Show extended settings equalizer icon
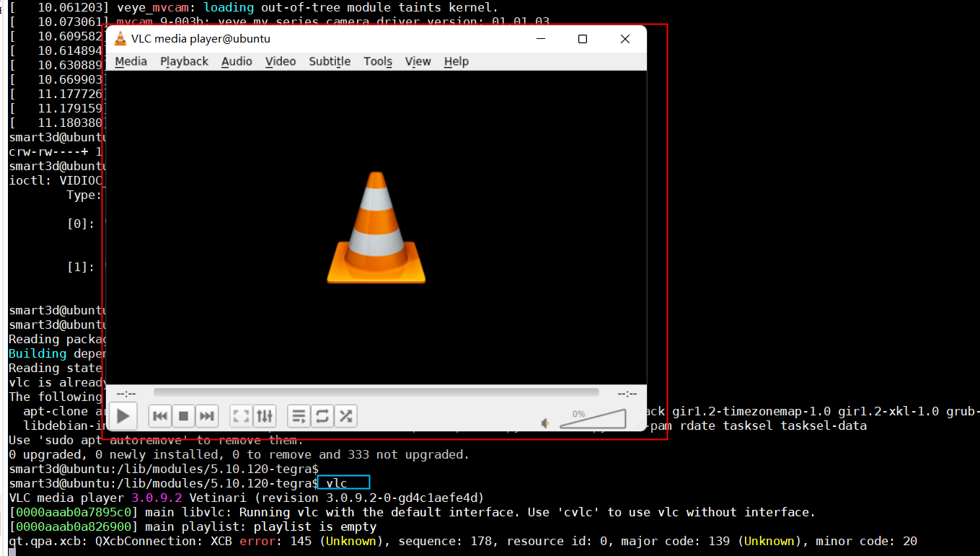The height and width of the screenshot is (556, 980). click(265, 416)
